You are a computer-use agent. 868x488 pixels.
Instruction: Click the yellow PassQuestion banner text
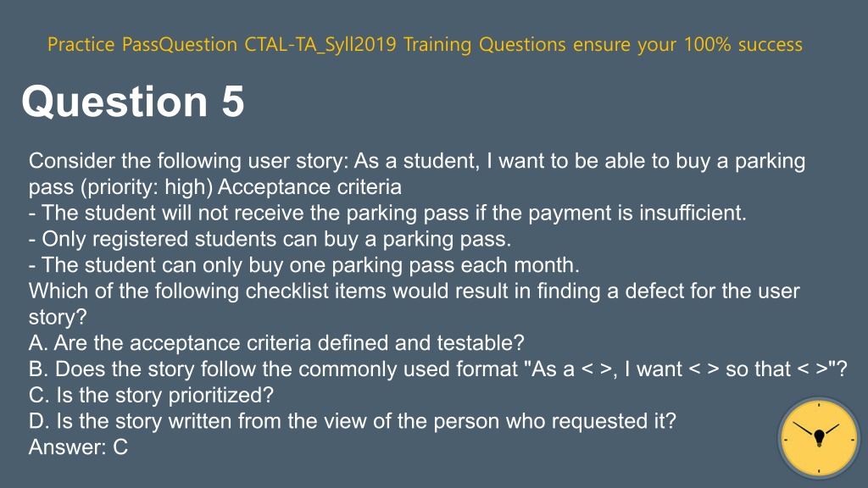[x=425, y=44]
